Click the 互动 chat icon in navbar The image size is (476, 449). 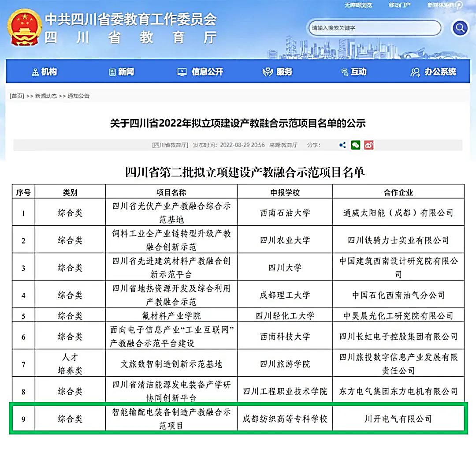[x=345, y=72]
